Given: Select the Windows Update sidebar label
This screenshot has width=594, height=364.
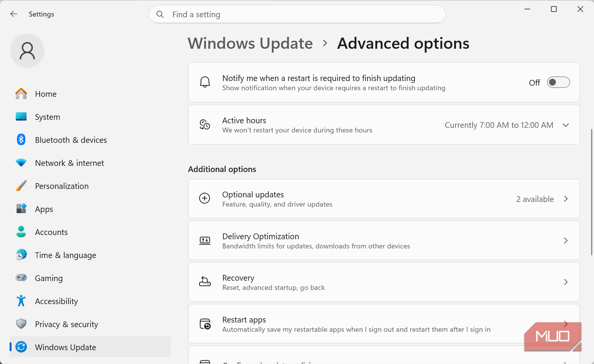Looking at the screenshot, I should (65, 347).
